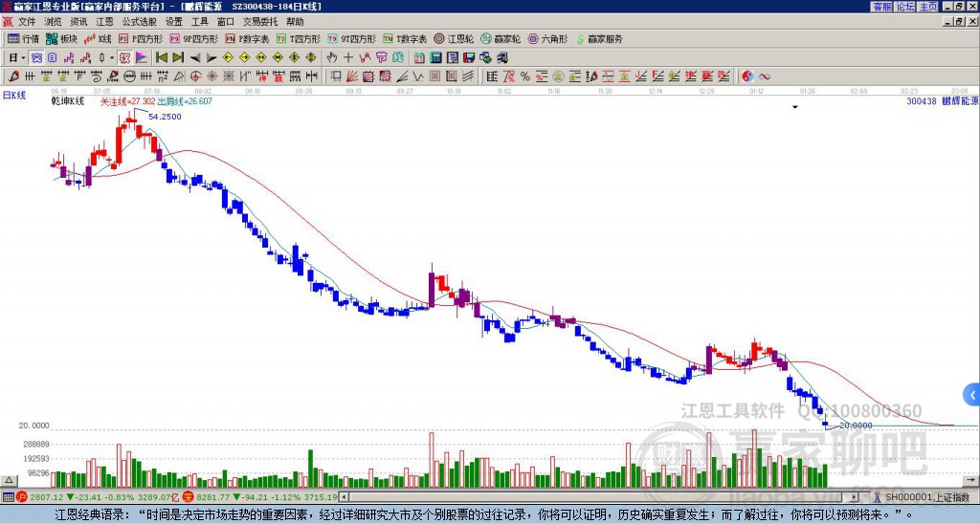This screenshot has width=980, height=524.
Task: Select the Gann fan lines tool
Action: (352, 76)
